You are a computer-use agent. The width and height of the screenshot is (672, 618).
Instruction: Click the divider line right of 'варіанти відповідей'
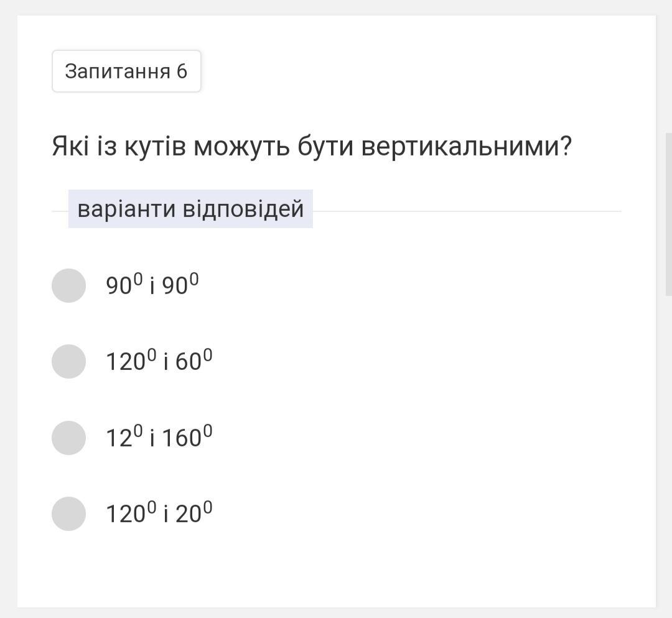tap(467, 211)
